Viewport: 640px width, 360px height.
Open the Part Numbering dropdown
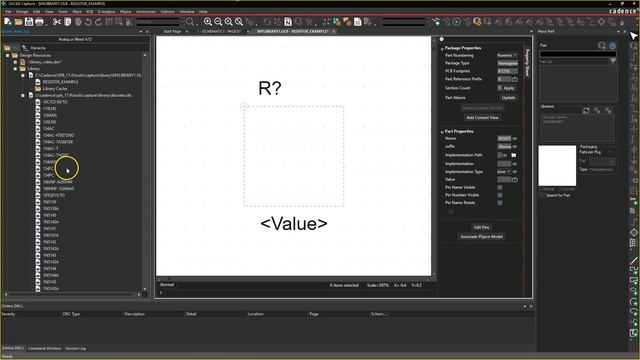(507, 55)
